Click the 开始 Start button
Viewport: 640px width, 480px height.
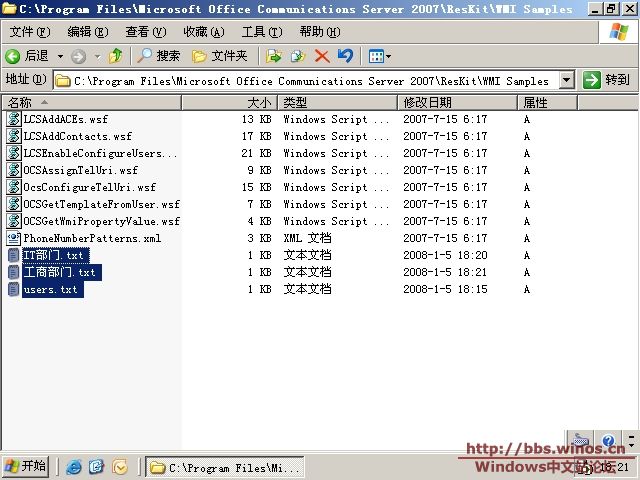tap(26, 467)
